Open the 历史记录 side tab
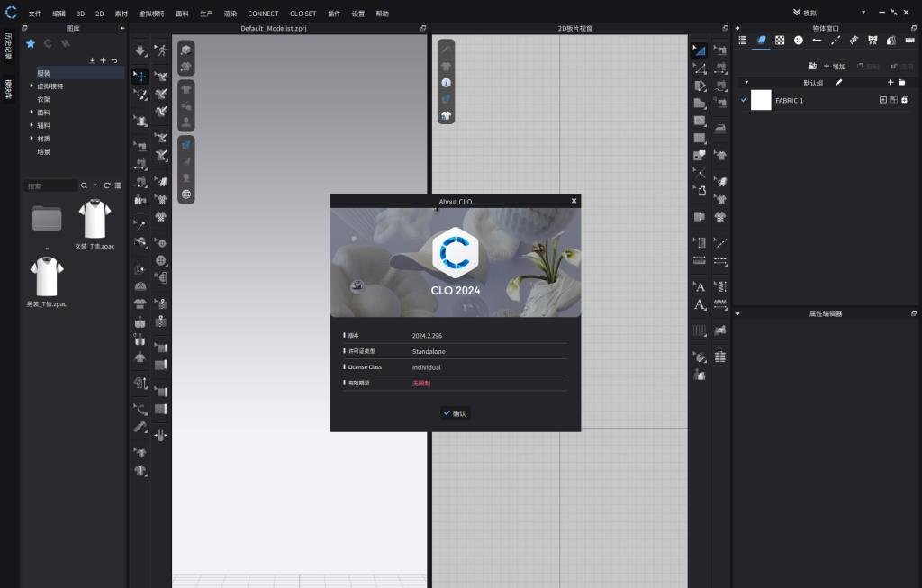922x588 pixels. (8, 47)
